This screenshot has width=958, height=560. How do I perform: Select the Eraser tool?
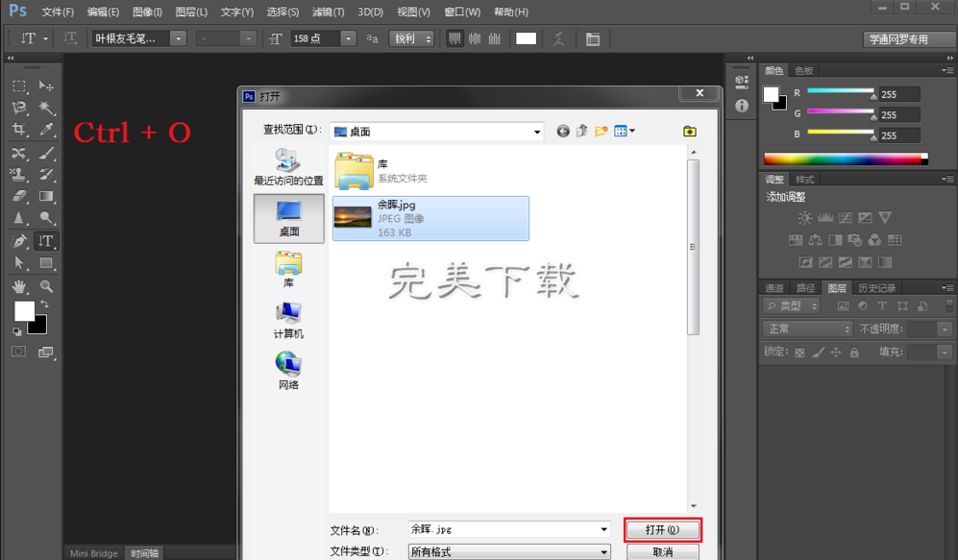(x=19, y=196)
